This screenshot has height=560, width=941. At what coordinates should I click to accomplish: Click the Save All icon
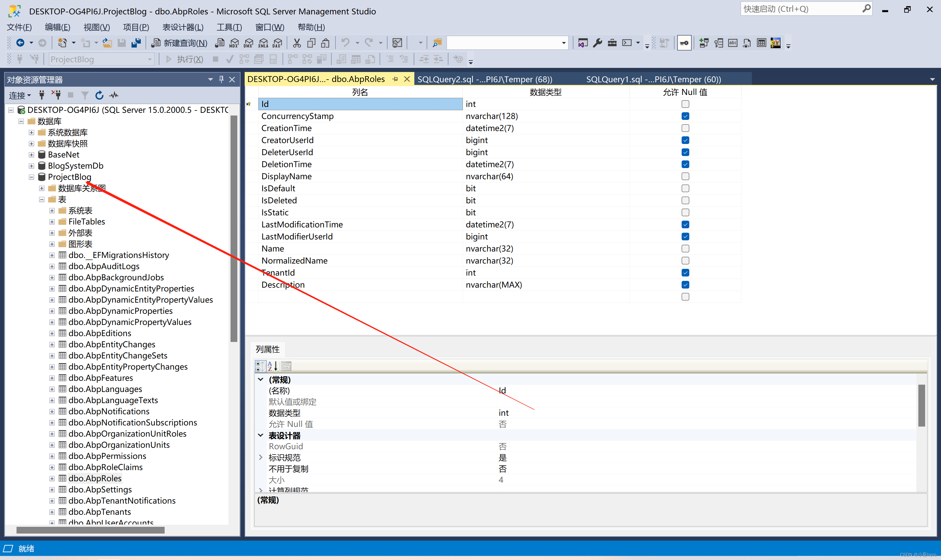point(136,43)
